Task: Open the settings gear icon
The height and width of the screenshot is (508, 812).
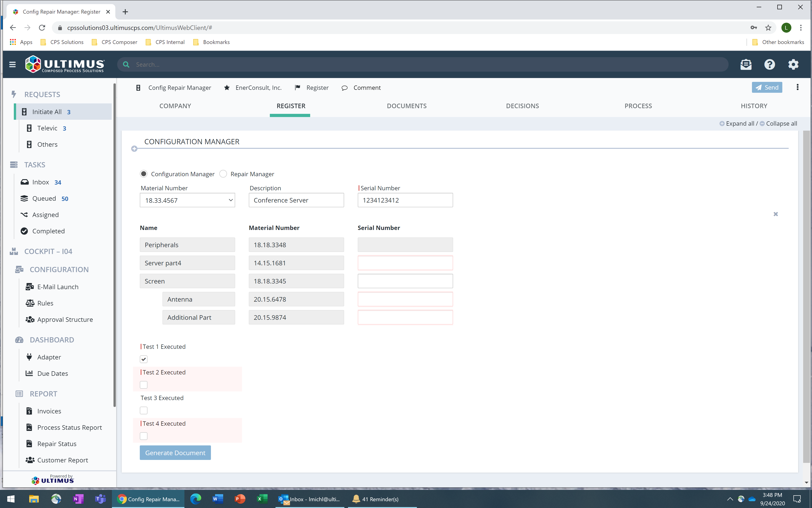Action: [x=793, y=64]
